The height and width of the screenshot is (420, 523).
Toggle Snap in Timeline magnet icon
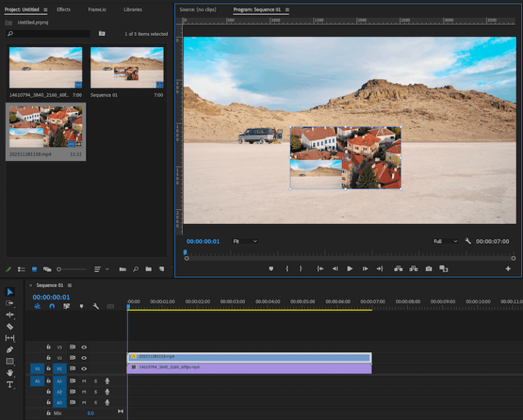(52, 306)
